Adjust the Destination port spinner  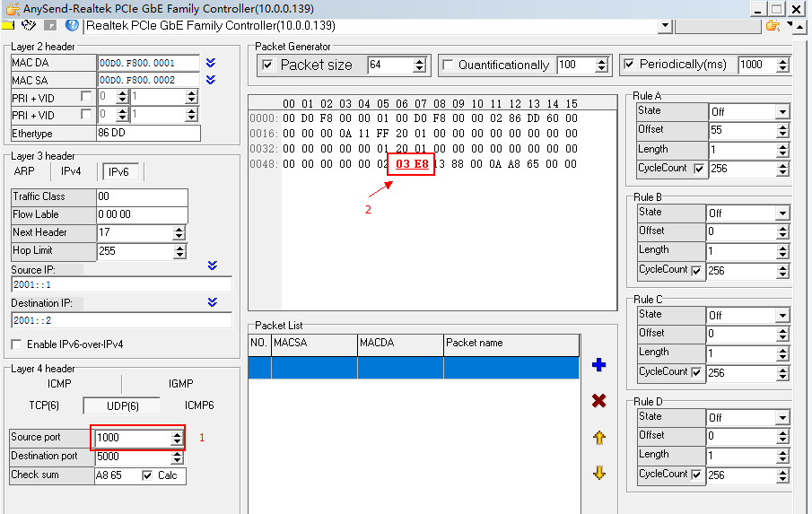pos(177,457)
